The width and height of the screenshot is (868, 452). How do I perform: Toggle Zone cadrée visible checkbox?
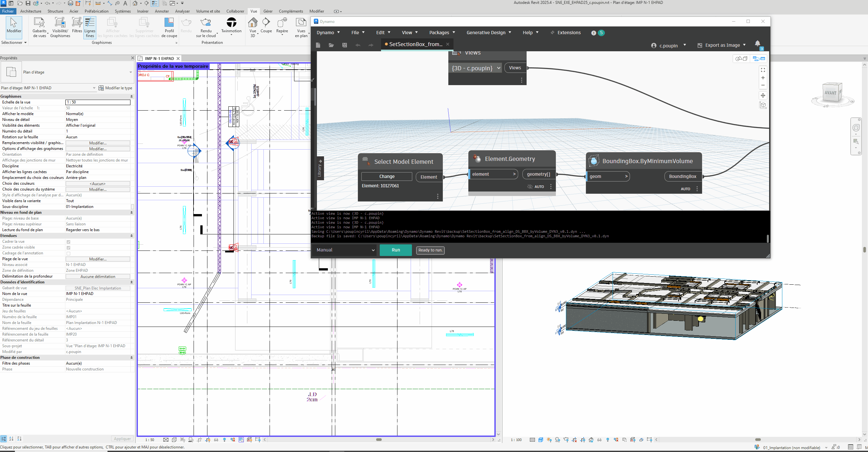pos(68,248)
